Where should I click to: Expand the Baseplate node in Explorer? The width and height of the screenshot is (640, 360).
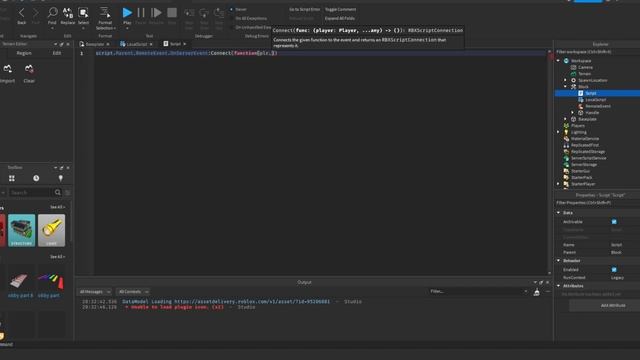coord(565,119)
